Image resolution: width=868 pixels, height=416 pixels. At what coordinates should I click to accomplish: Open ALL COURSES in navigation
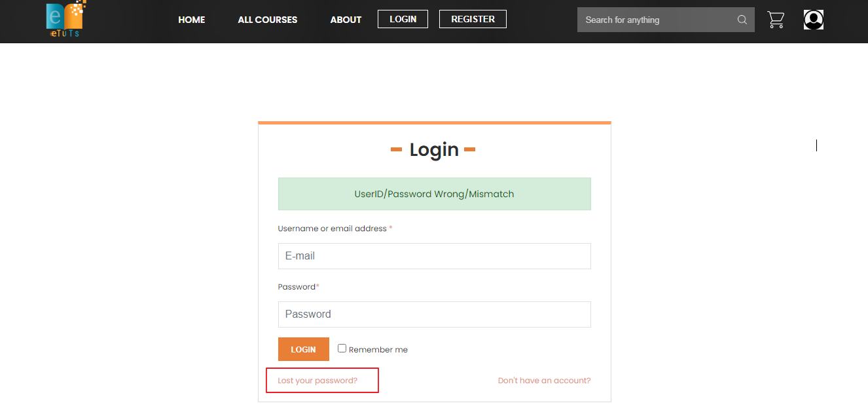point(268,20)
